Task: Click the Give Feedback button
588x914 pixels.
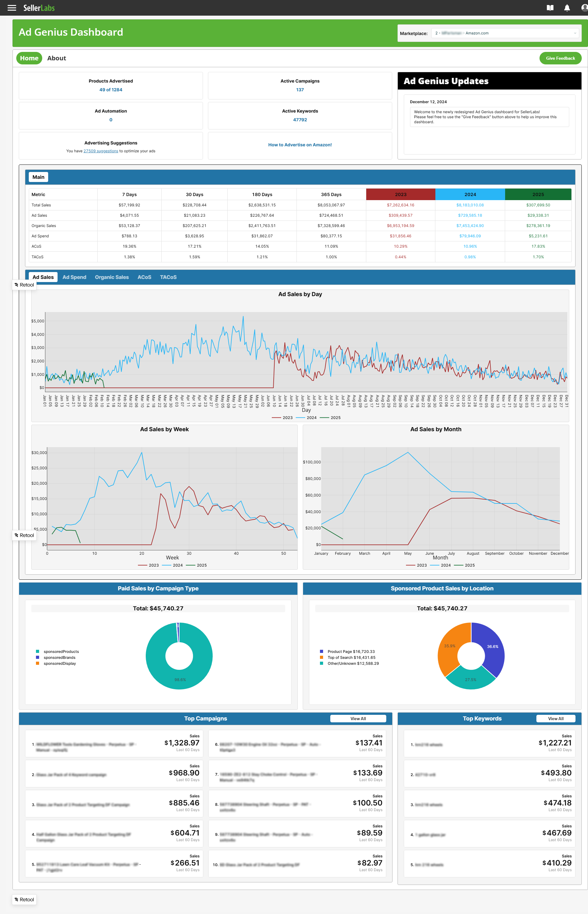Action: (560, 58)
